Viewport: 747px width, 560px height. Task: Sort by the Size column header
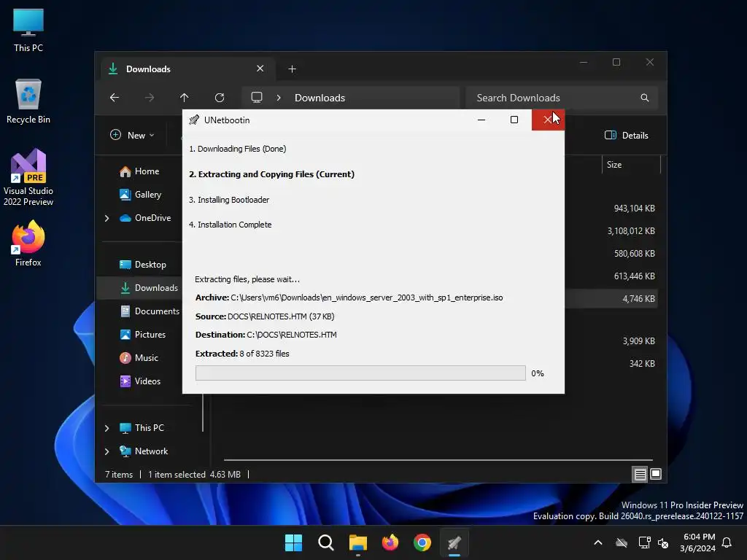click(x=631, y=165)
